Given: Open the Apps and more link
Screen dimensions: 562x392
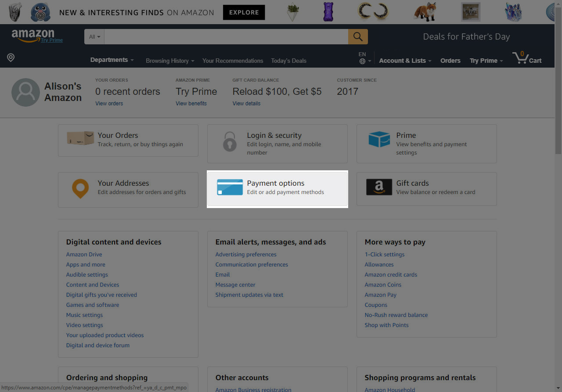Looking at the screenshot, I should click(x=86, y=265).
